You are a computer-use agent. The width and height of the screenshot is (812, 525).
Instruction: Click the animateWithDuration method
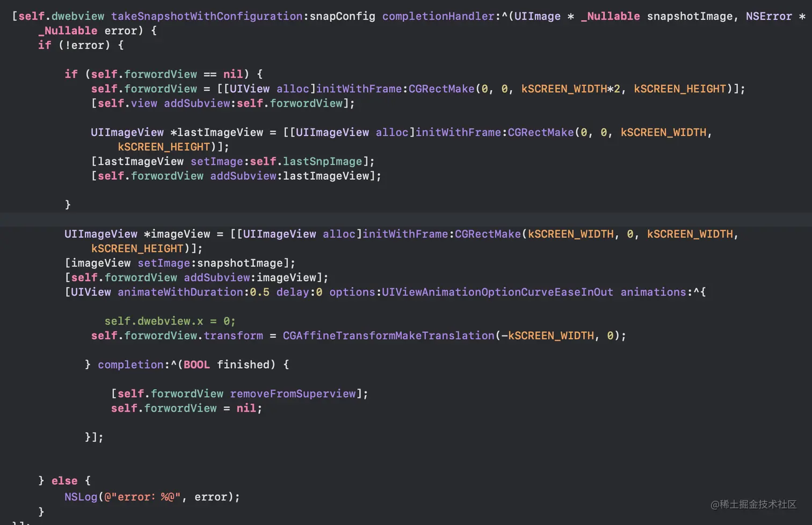180,291
